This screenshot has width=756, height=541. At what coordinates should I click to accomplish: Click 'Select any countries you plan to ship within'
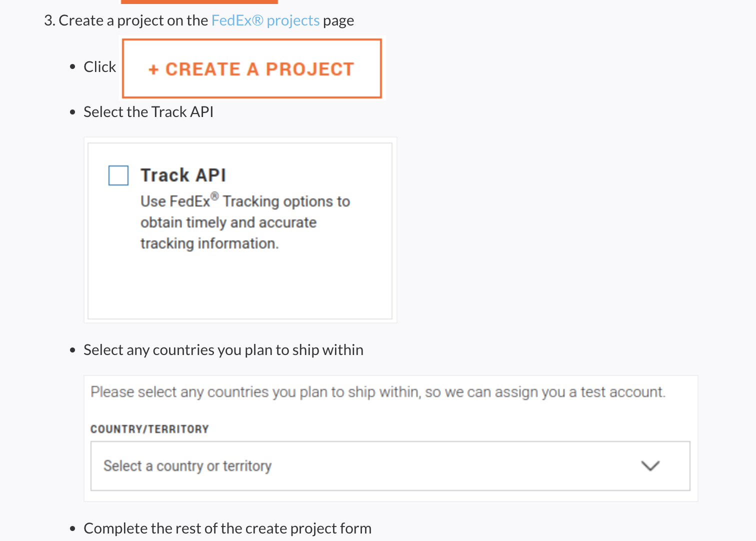click(223, 350)
